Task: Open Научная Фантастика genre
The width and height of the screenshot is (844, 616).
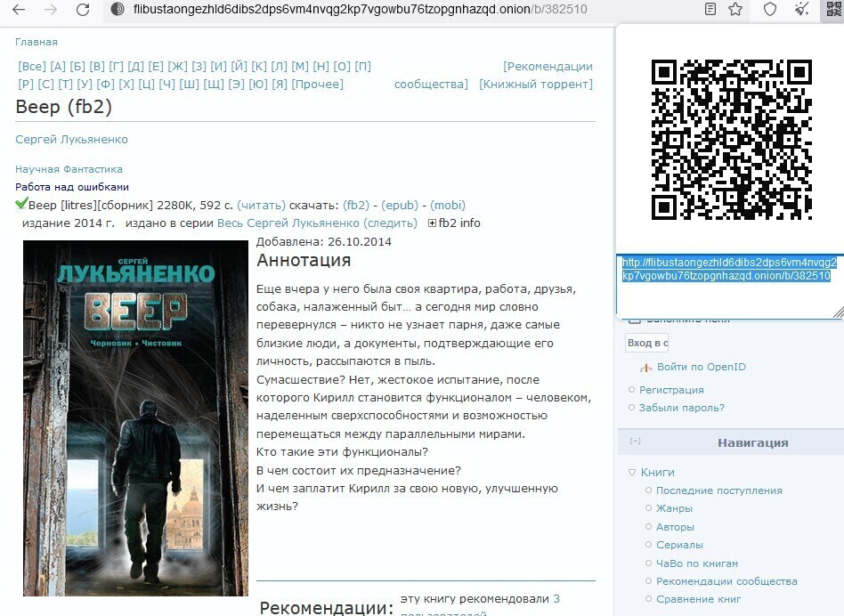Action: pos(69,169)
